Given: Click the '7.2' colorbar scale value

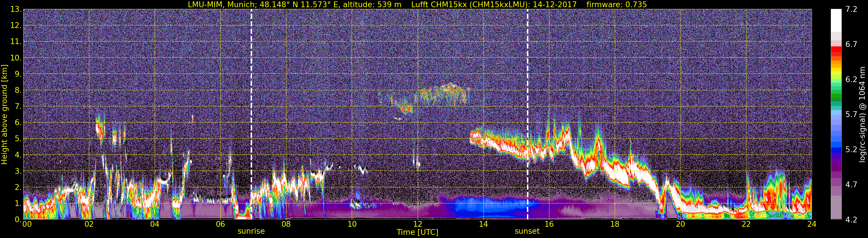Looking at the screenshot, I should point(851,10).
